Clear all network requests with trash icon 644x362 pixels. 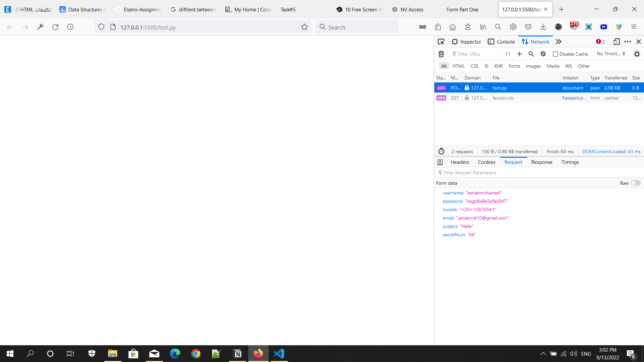pyautogui.click(x=441, y=54)
